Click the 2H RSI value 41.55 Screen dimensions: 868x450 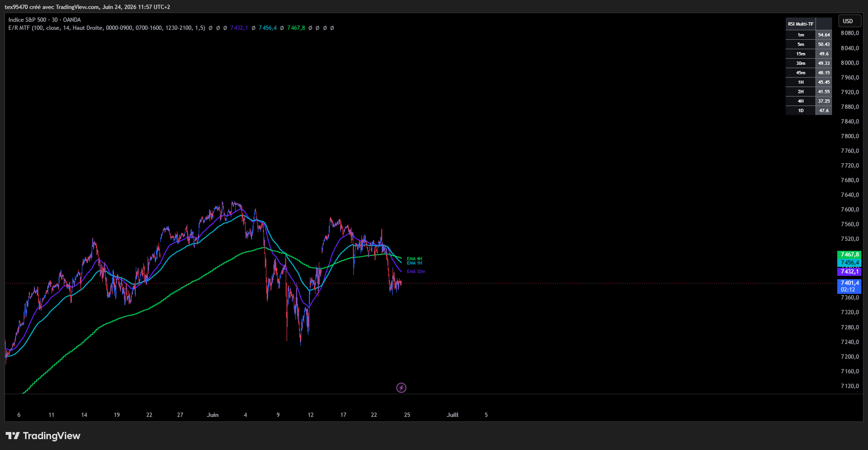coord(824,92)
